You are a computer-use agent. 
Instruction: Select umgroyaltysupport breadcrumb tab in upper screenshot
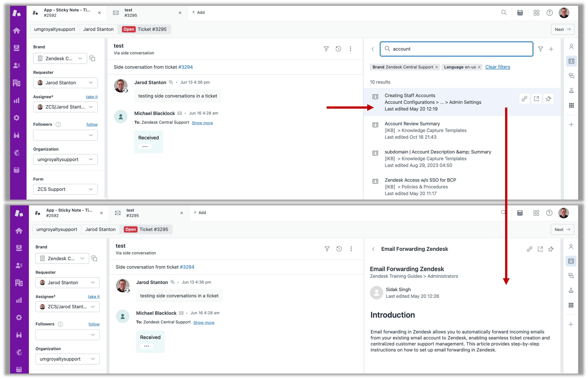click(54, 29)
